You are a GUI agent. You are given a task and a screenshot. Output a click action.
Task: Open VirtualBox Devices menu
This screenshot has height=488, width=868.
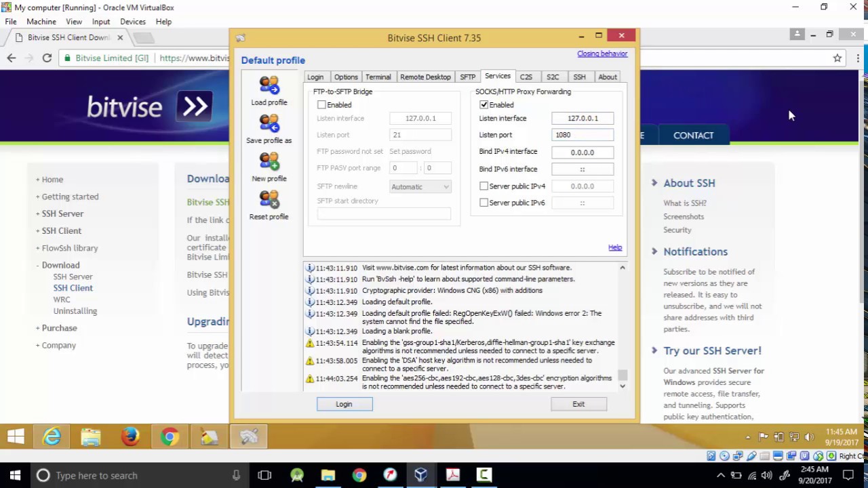point(133,22)
